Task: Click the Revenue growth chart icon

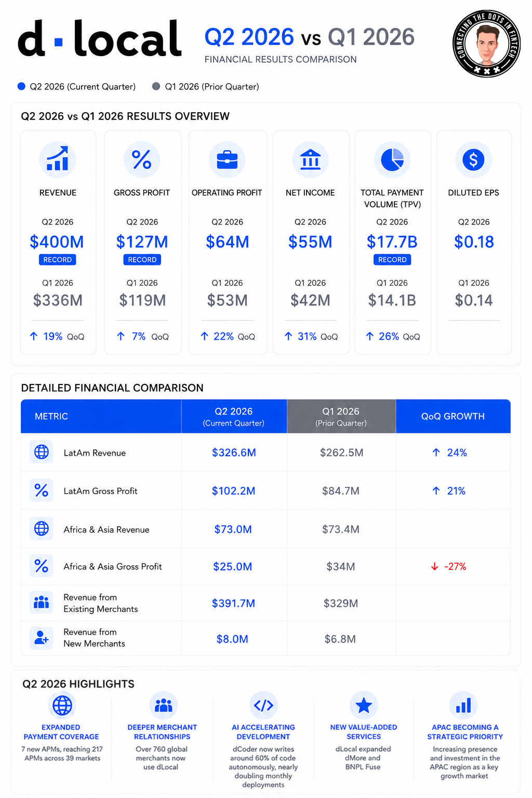Action: [58, 159]
